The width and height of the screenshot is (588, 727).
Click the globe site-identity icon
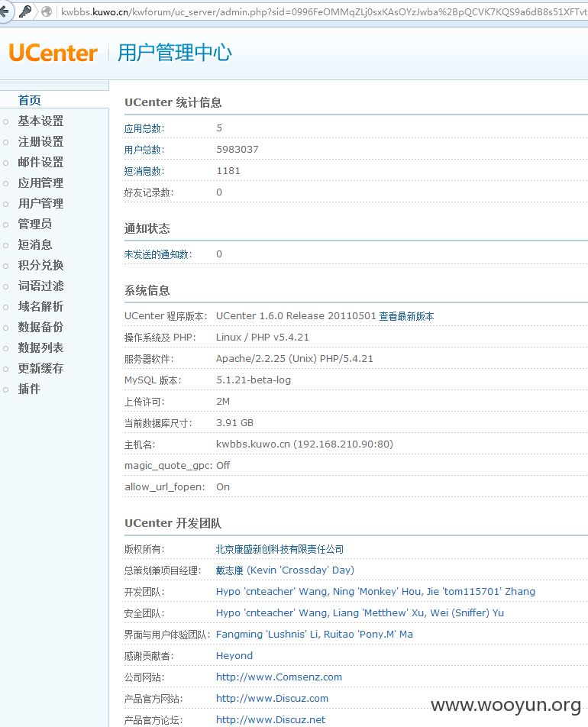(47, 11)
